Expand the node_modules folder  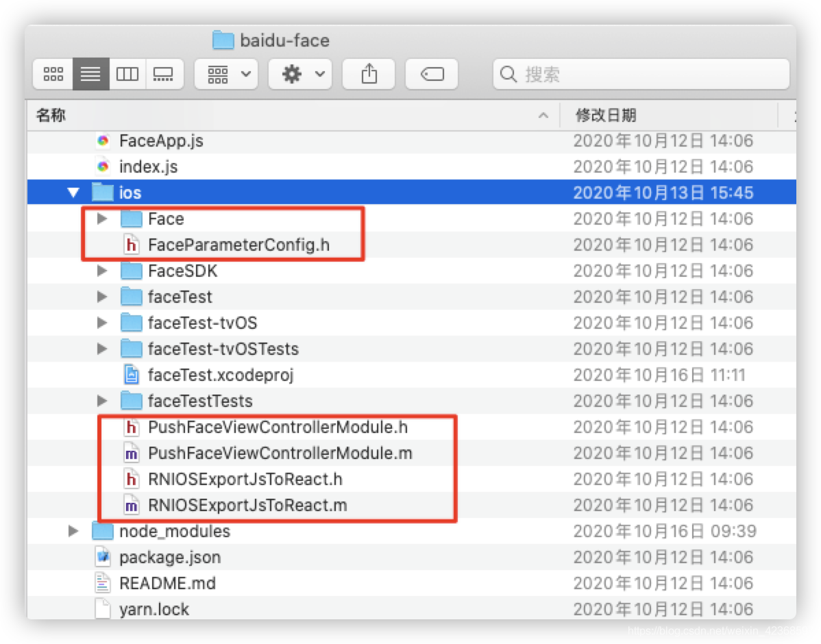[73, 531]
